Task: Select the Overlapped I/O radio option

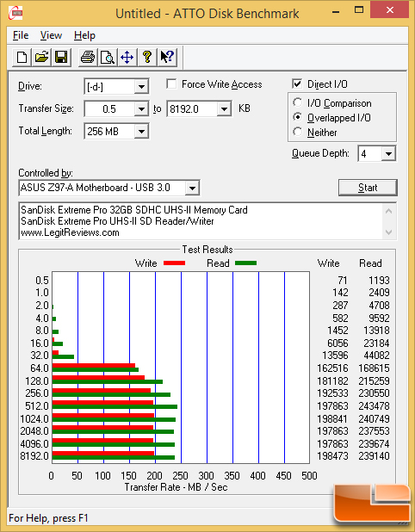Action: tap(298, 117)
